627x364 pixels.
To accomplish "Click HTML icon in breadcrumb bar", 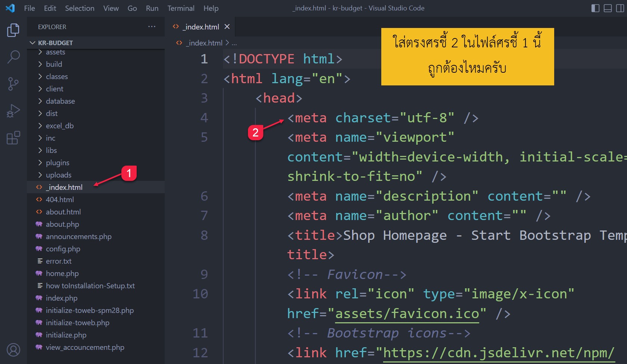I will coord(179,43).
